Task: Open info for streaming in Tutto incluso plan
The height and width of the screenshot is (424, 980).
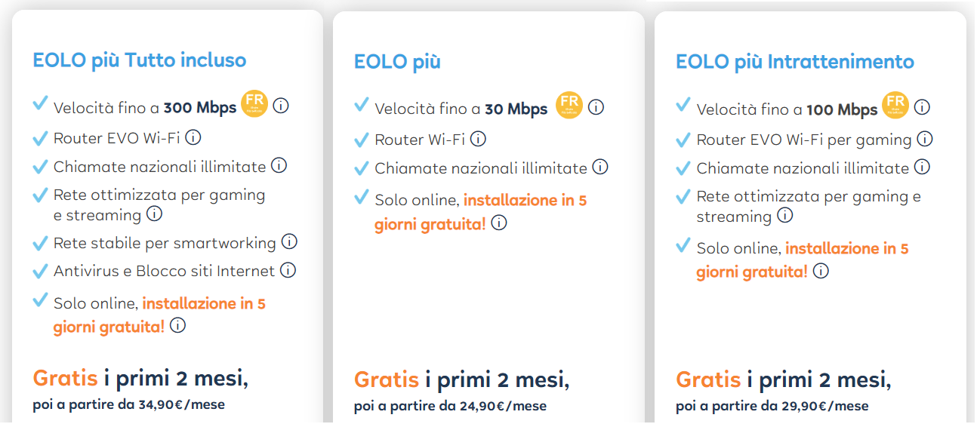Action: (x=154, y=214)
